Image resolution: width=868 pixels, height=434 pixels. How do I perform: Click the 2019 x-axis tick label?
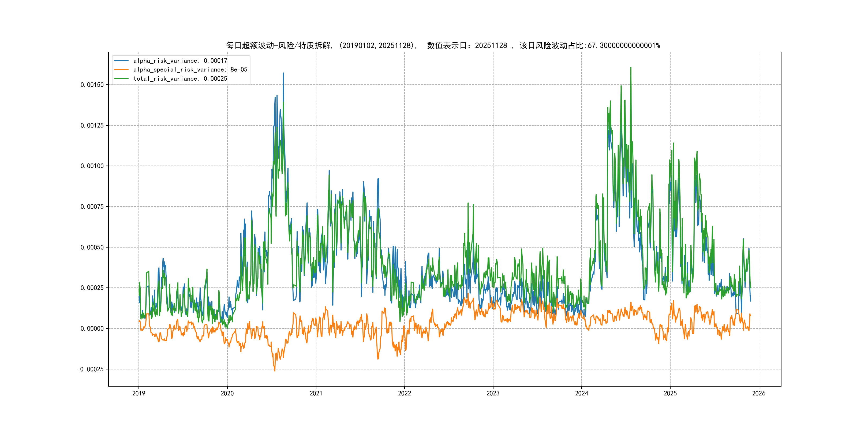click(139, 393)
